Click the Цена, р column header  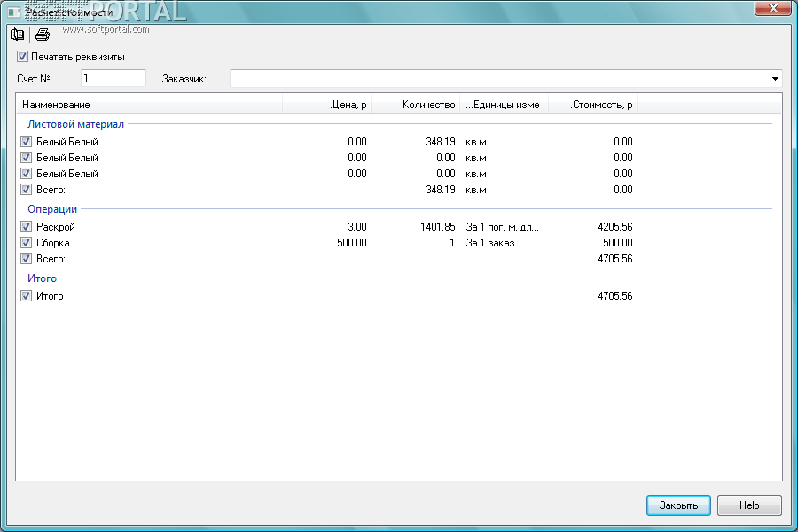326,105
